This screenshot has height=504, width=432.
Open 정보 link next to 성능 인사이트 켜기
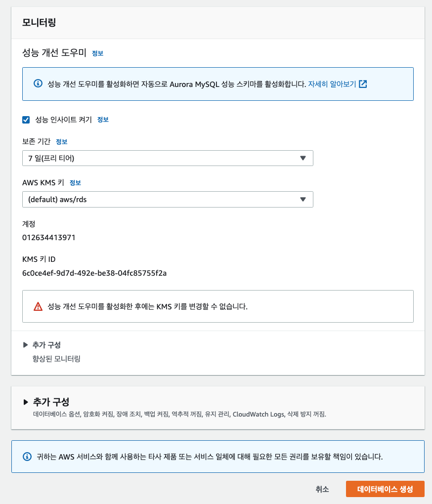[103, 120]
